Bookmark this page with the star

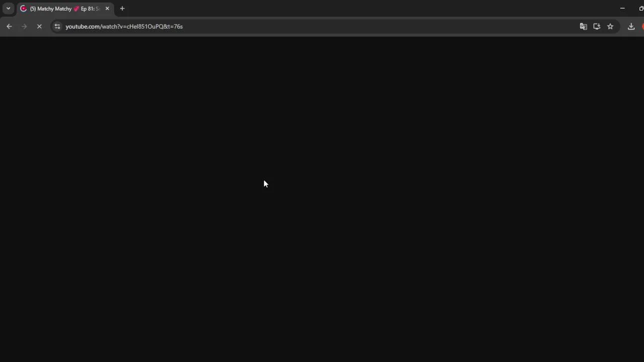(x=610, y=26)
